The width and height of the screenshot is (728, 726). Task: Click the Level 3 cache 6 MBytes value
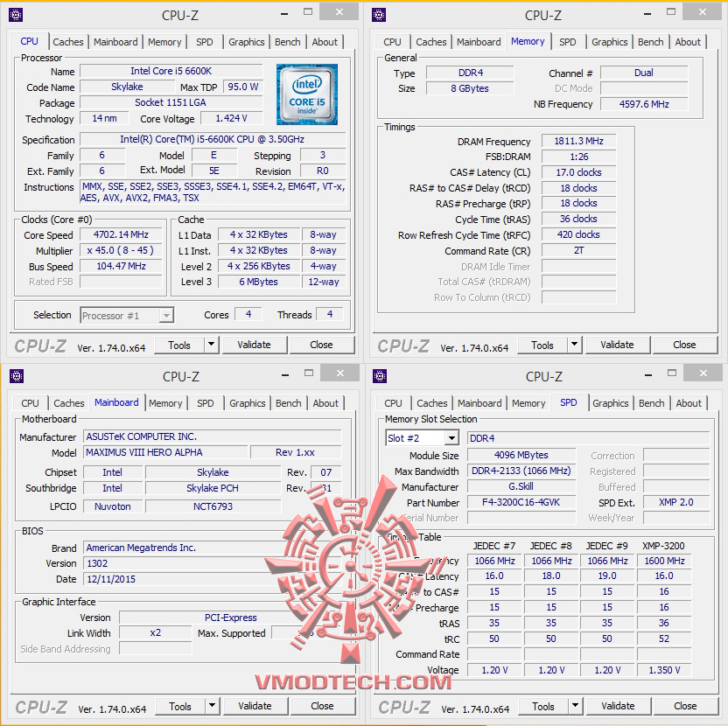[x=259, y=283]
